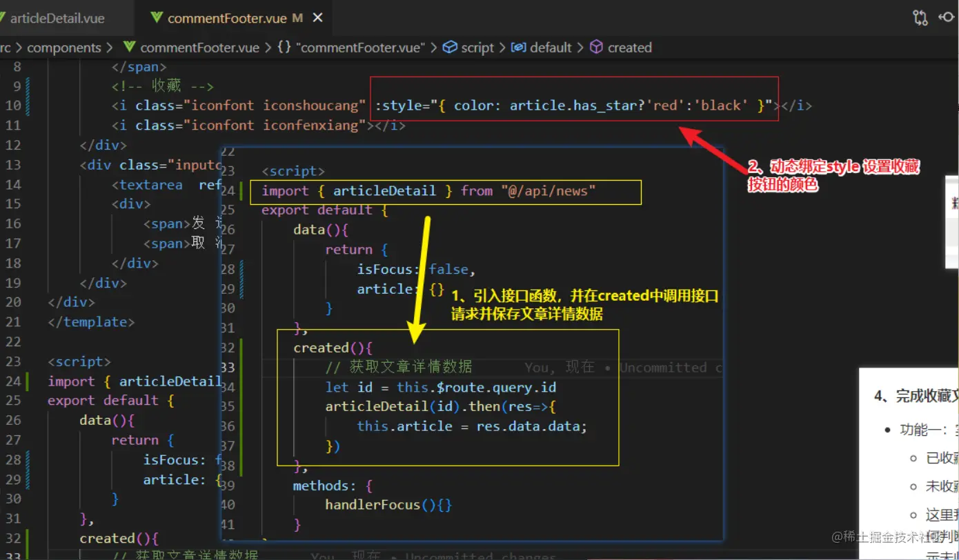The image size is (959, 560).
Task: Open the components breadcrumb folder dropdown
Action: coord(64,48)
